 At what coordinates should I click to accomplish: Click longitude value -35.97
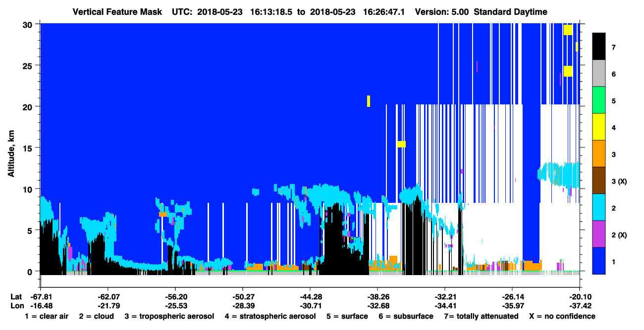pyautogui.click(x=512, y=305)
